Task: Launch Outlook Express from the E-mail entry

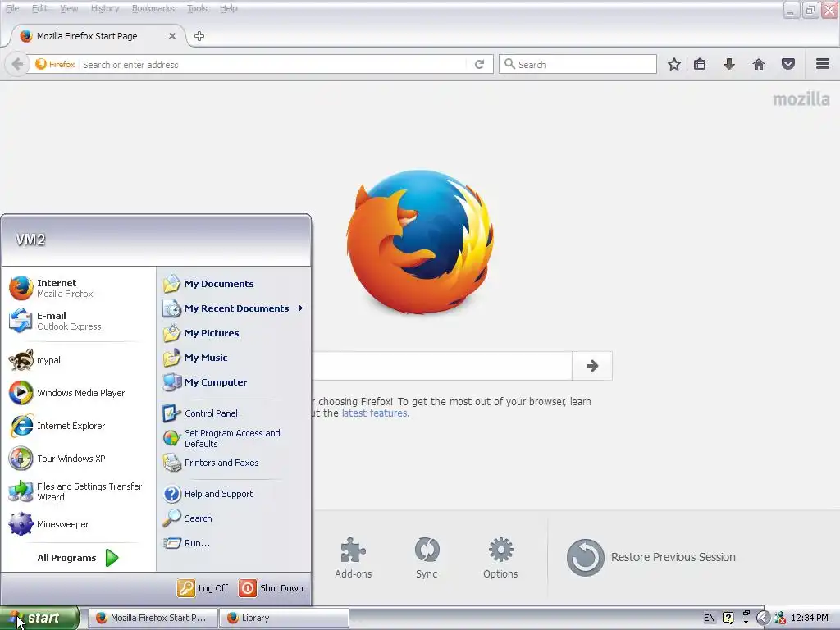Action: (78, 321)
